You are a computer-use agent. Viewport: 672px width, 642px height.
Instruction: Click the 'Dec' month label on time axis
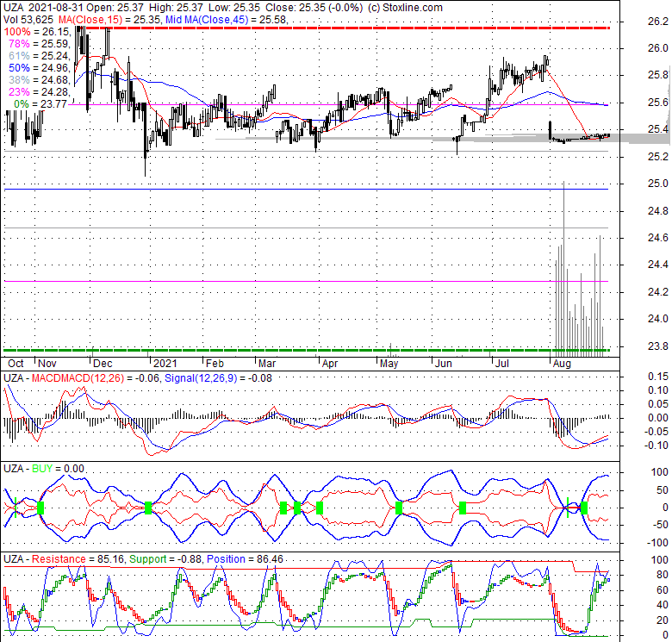click(x=103, y=364)
